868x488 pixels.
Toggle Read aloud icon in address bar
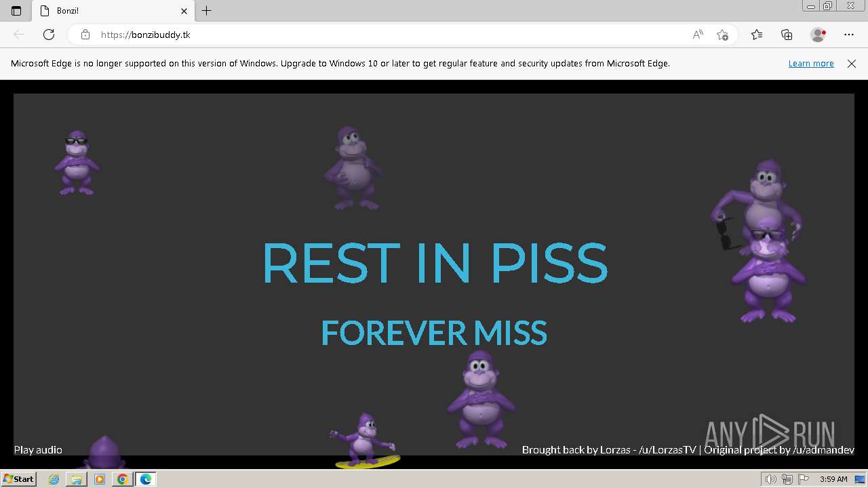(x=698, y=35)
